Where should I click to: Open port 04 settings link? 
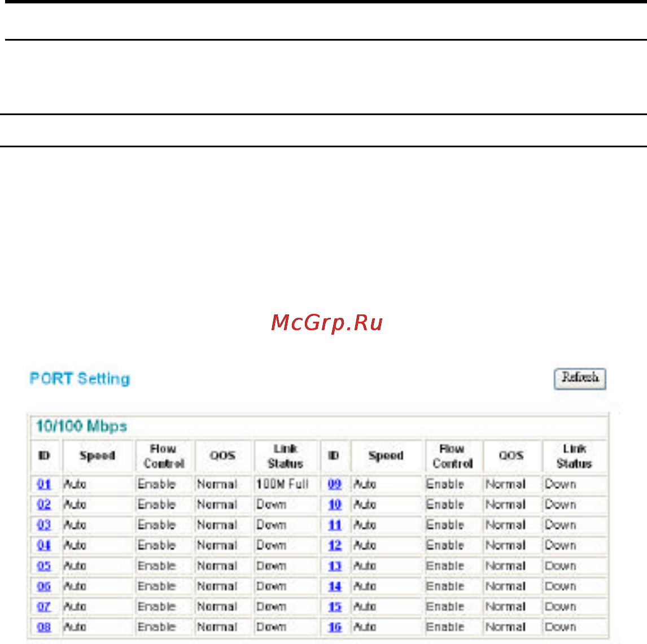point(43,545)
